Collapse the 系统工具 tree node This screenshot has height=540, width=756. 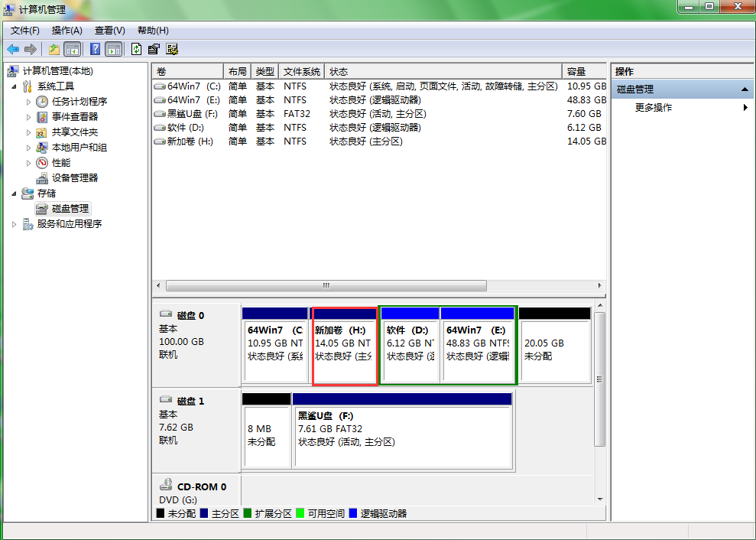(x=15, y=86)
